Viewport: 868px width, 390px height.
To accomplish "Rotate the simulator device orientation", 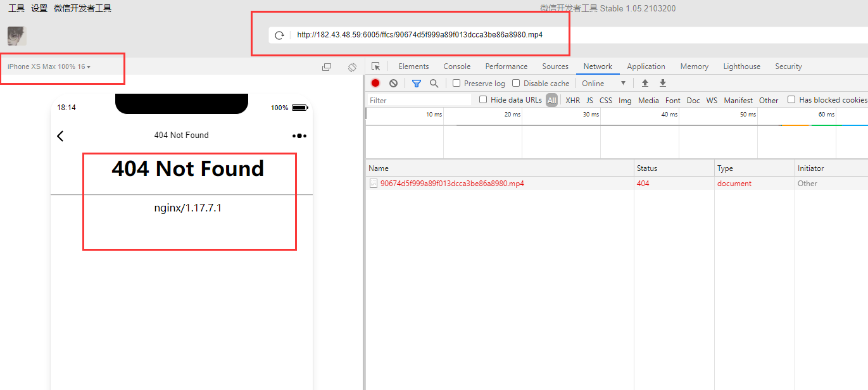I will click(353, 67).
